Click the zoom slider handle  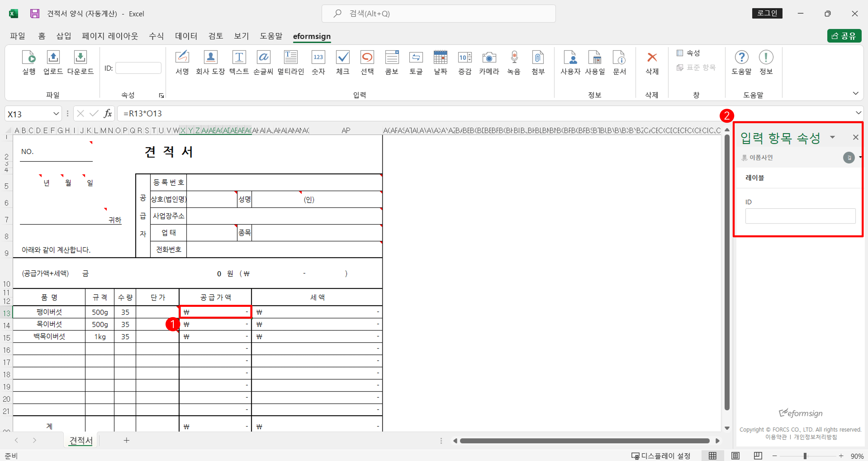click(805, 456)
